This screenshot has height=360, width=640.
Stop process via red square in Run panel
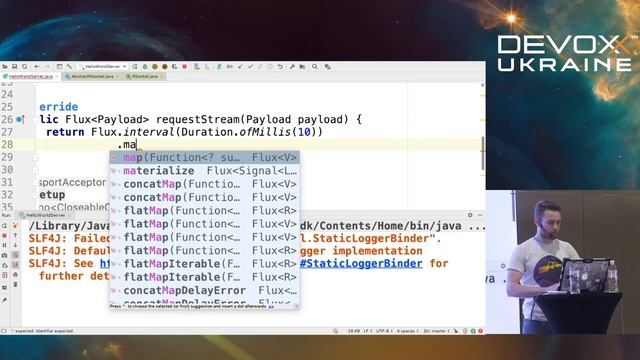(4, 236)
